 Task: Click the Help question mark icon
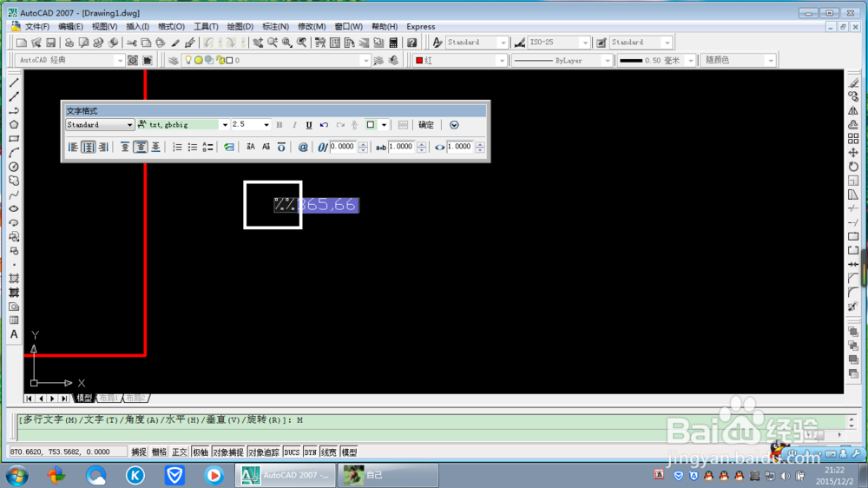tap(411, 43)
